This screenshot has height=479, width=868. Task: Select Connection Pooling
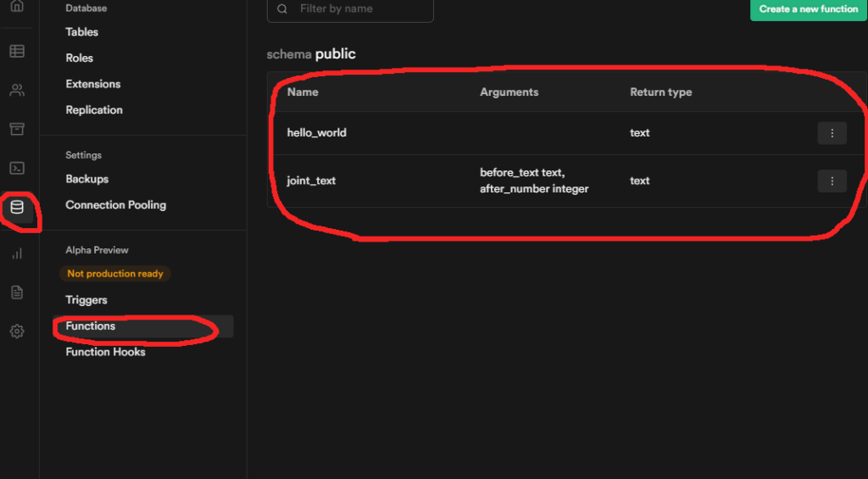pyautogui.click(x=116, y=205)
